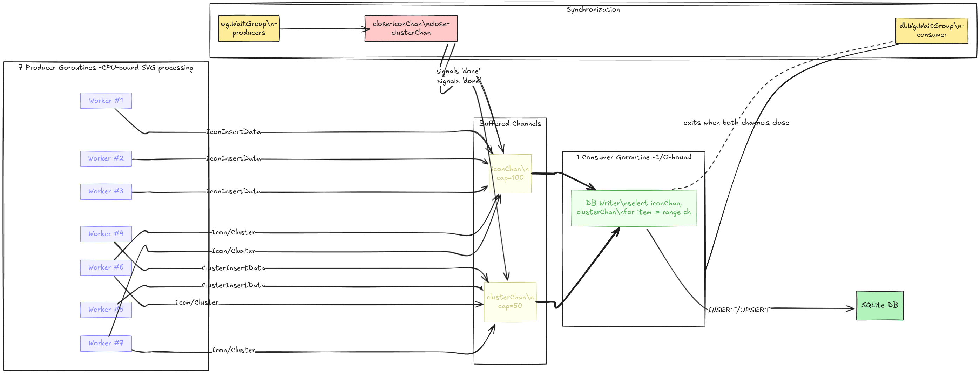Click the clusterChan cap=50 box
This screenshot has height=374, width=980.
[x=510, y=302]
